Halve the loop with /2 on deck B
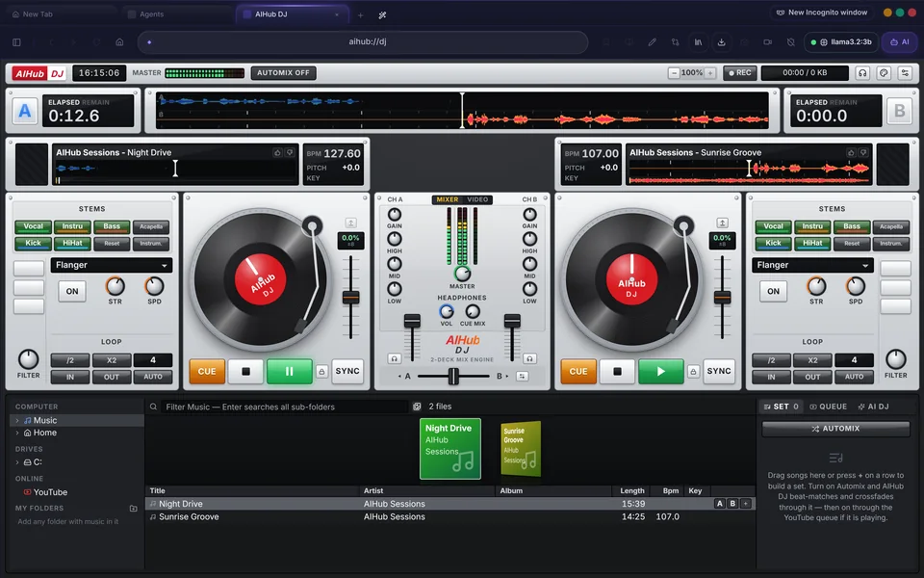The width and height of the screenshot is (924, 578). pos(771,359)
